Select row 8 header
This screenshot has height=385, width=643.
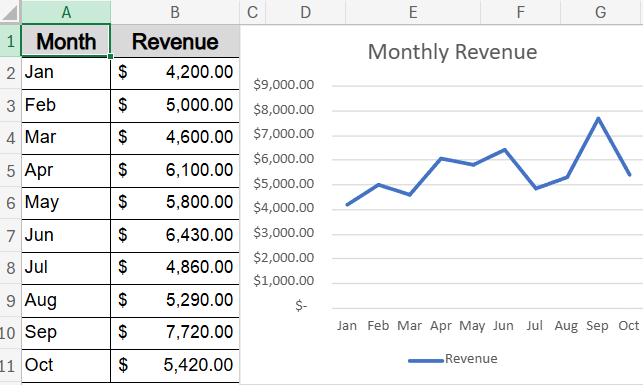[10, 268]
